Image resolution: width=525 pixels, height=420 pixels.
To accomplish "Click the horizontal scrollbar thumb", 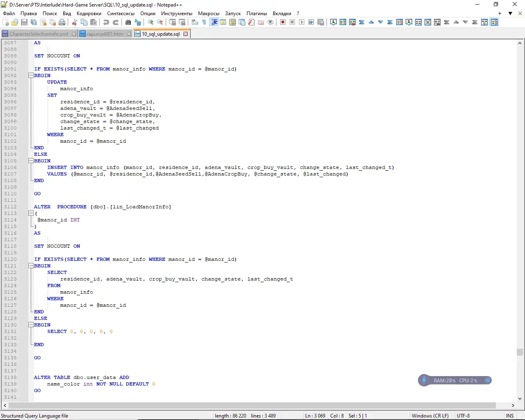I will coord(252,405).
